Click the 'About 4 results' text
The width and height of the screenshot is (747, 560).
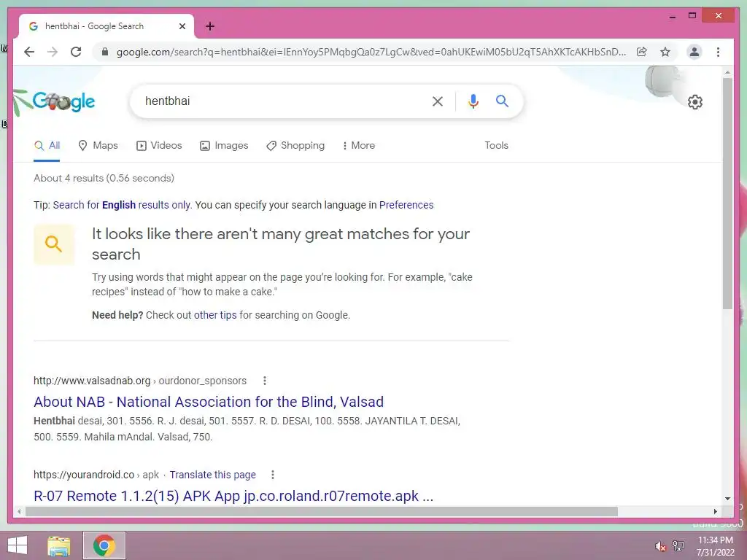pos(104,178)
